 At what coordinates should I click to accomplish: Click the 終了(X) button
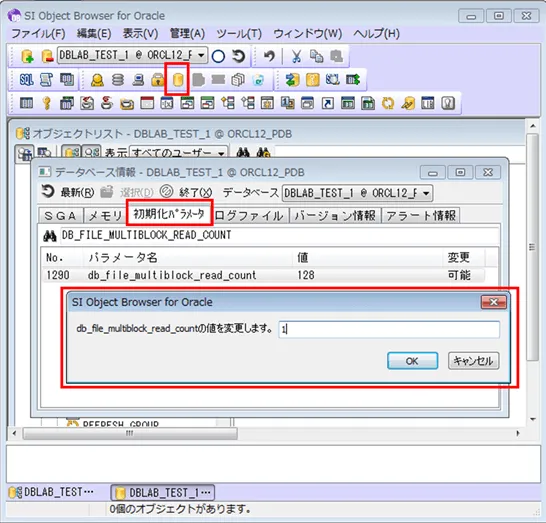[x=186, y=192]
